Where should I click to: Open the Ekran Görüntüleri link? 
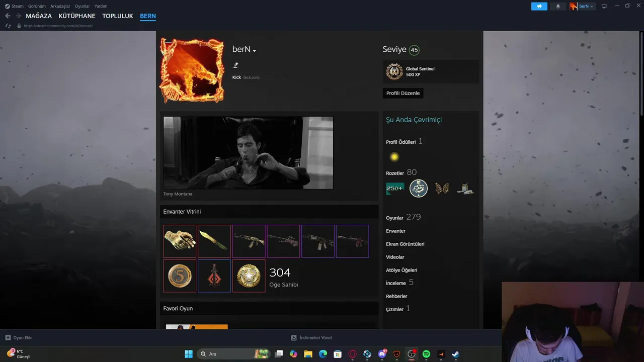[x=405, y=244]
